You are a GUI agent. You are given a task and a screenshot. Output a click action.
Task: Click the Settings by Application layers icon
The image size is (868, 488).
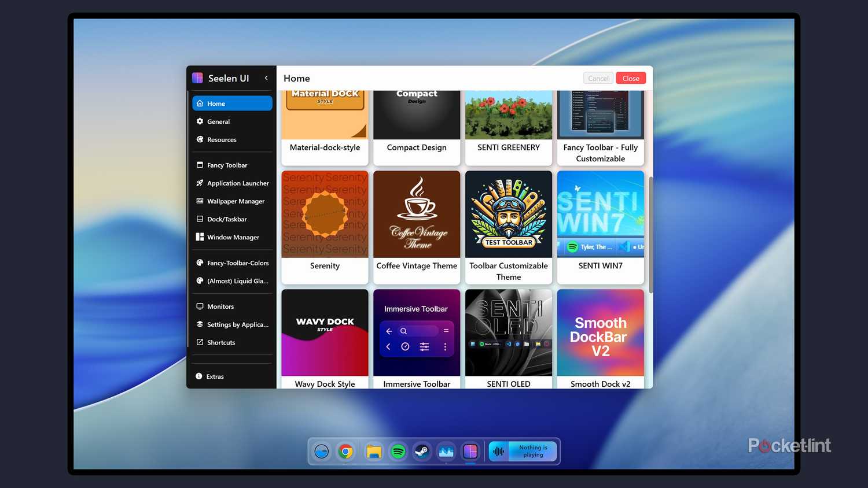200,324
